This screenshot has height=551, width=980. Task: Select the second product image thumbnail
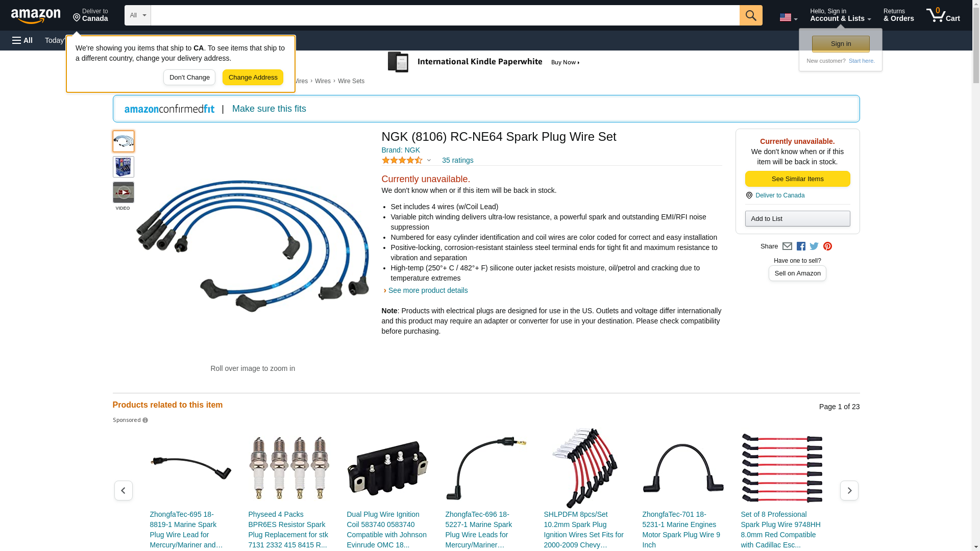click(124, 167)
